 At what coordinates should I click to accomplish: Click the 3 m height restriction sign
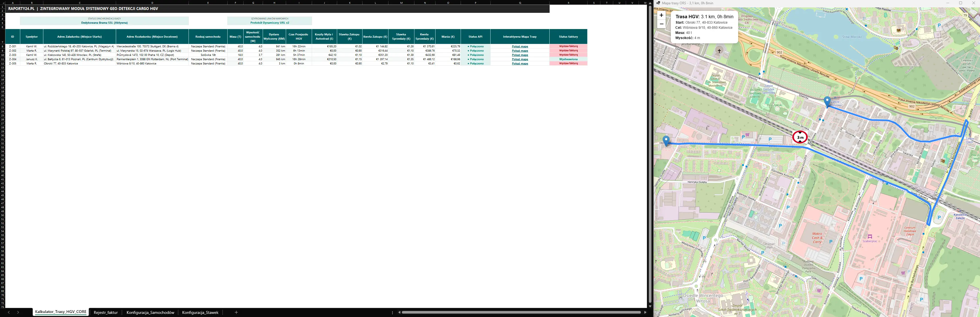(x=800, y=137)
